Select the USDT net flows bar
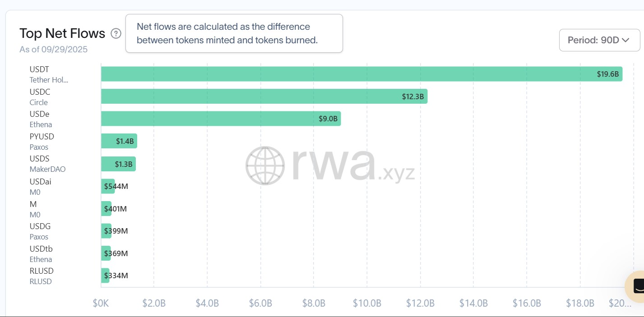 361,74
